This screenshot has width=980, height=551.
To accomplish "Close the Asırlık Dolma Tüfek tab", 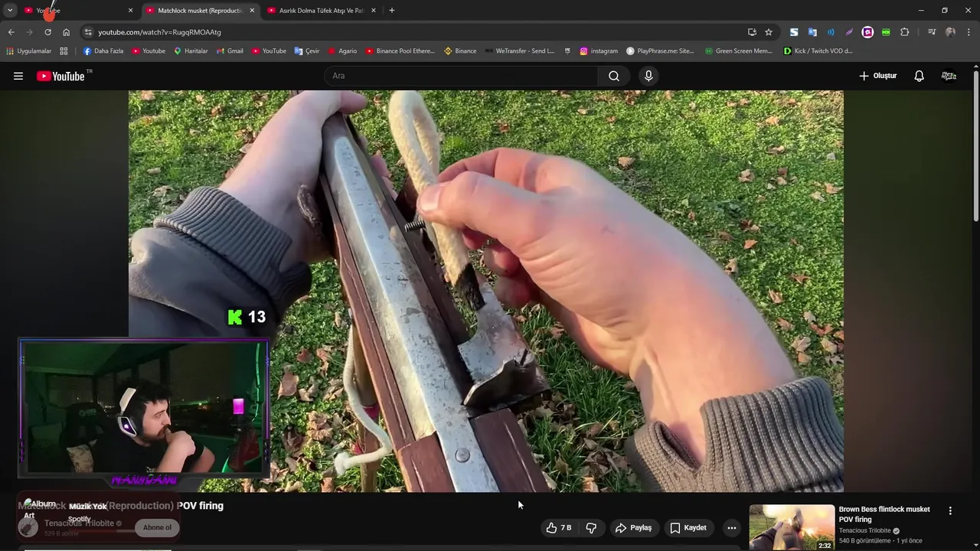I will tap(374, 10).
